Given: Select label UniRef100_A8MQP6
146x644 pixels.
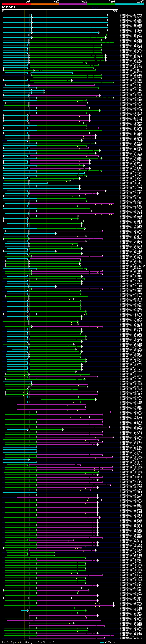Looking at the screenshot, I should (131, 58).
